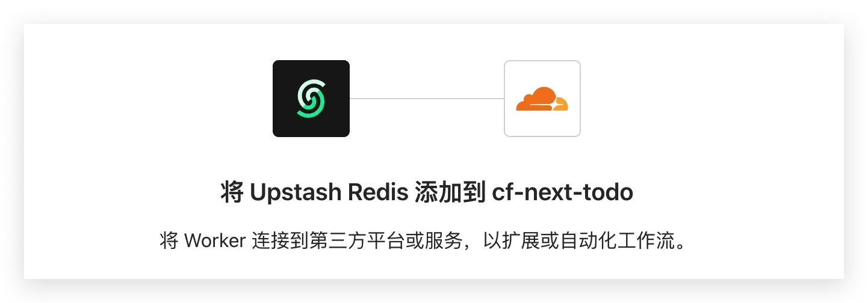Click 添加到 in the heading
This screenshot has height=303, width=868.
pyautogui.click(x=450, y=194)
